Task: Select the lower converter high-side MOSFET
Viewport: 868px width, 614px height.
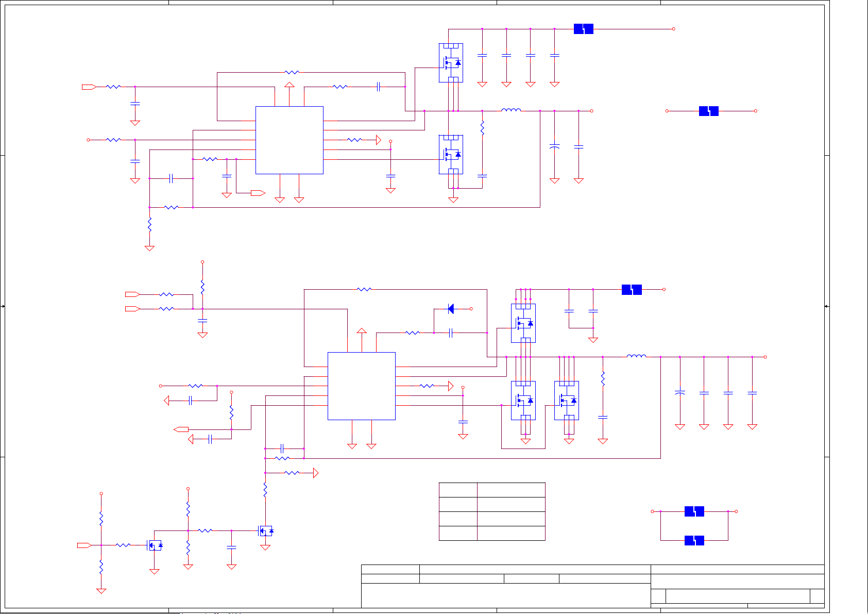Action: pos(523,323)
